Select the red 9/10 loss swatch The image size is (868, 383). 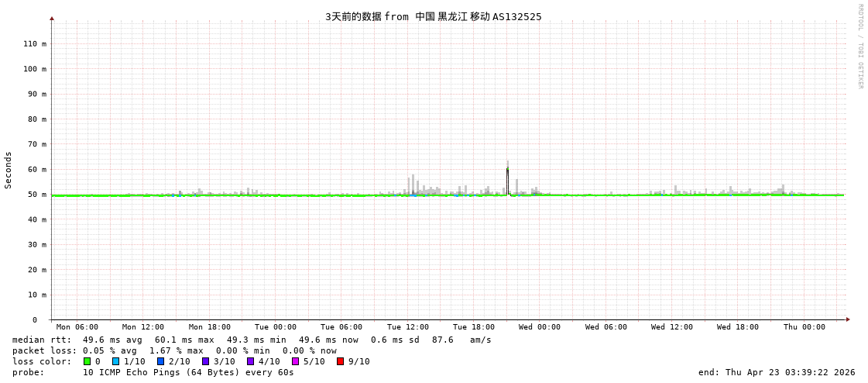pyautogui.click(x=340, y=361)
